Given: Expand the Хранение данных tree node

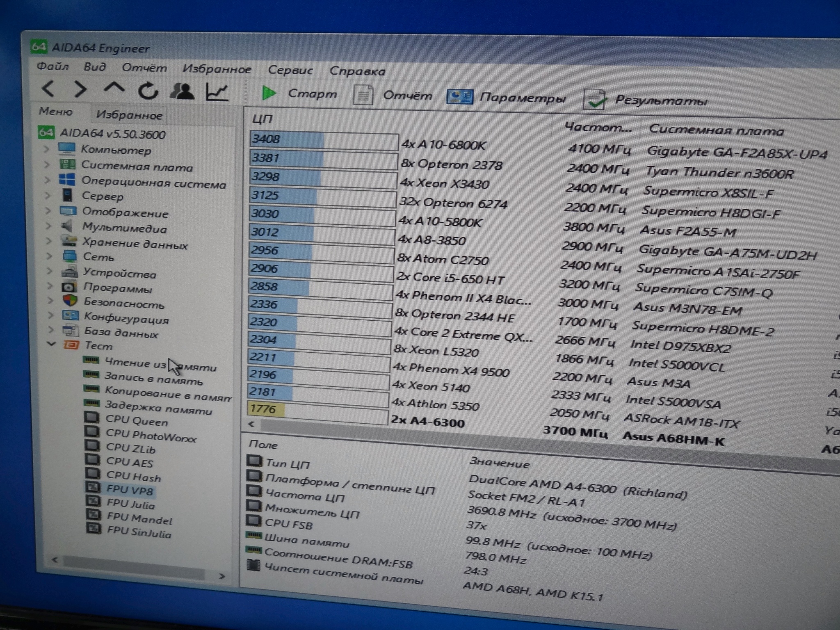Looking at the screenshot, I should (x=49, y=240).
